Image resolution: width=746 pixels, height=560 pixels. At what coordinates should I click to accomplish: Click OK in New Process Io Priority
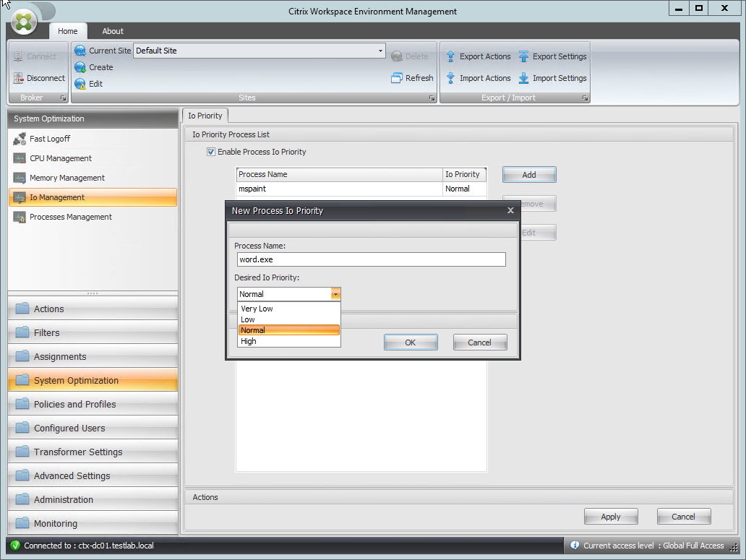click(x=411, y=343)
